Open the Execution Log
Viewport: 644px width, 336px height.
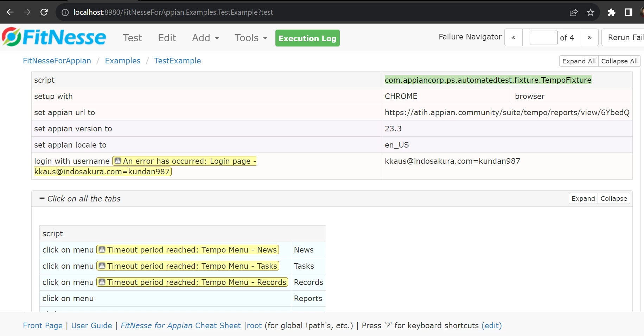pyautogui.click(x=307, y=38)
